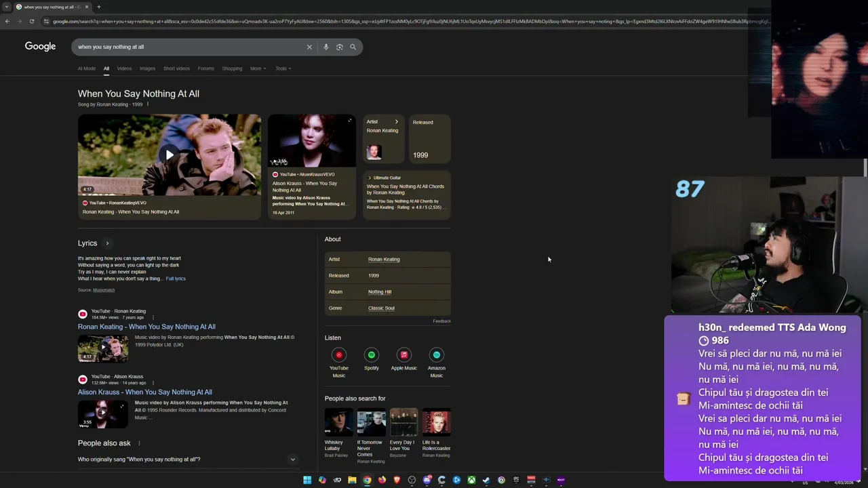Open a new browser tab
868x488 pixels.
(98, 7)
